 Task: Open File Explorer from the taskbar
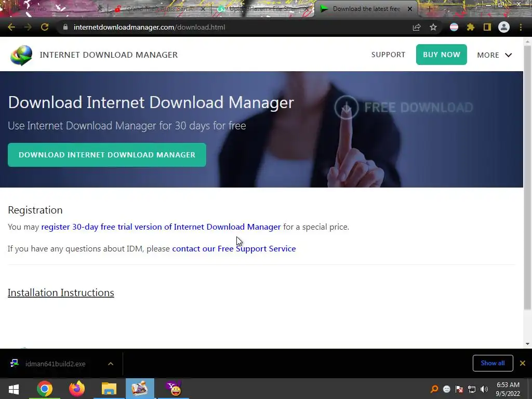[109, 389]
